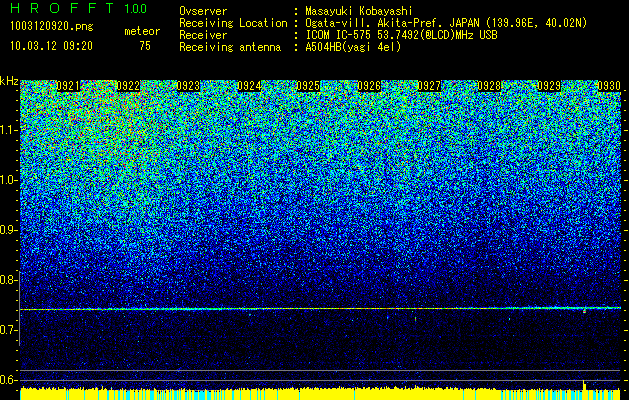Click the 0930 time marker label
This screenshot has height=400, width=629.
[609, 86]
